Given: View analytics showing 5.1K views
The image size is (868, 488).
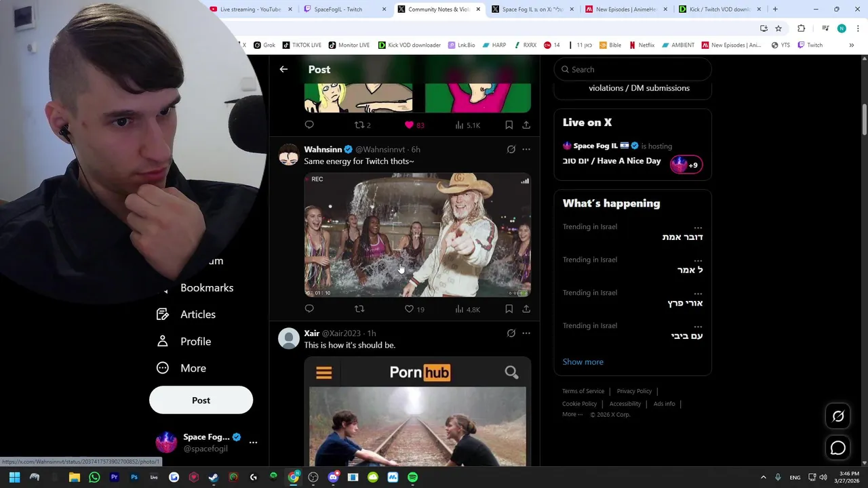Looking at the screenshot, I should 467,125.
